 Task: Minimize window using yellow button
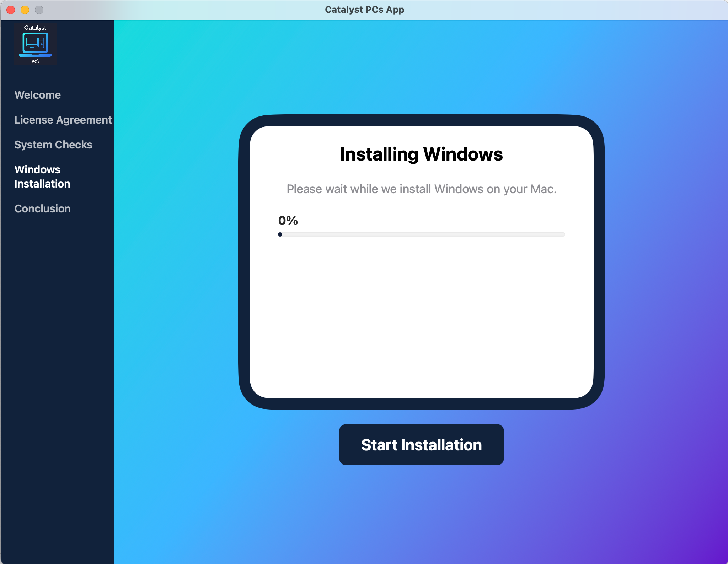pyautogui.click(x=25, y=10)
